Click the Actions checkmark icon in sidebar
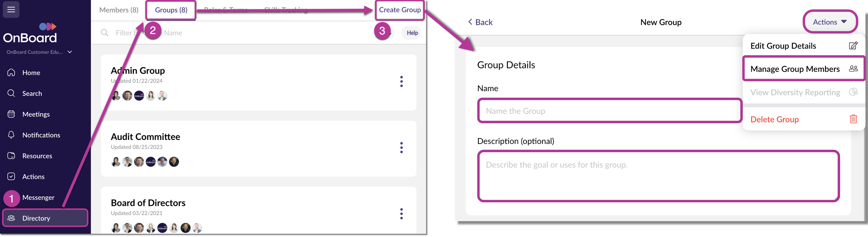Image resolution: width=868 pixels, height=237 pixels. tap(11, 176)
